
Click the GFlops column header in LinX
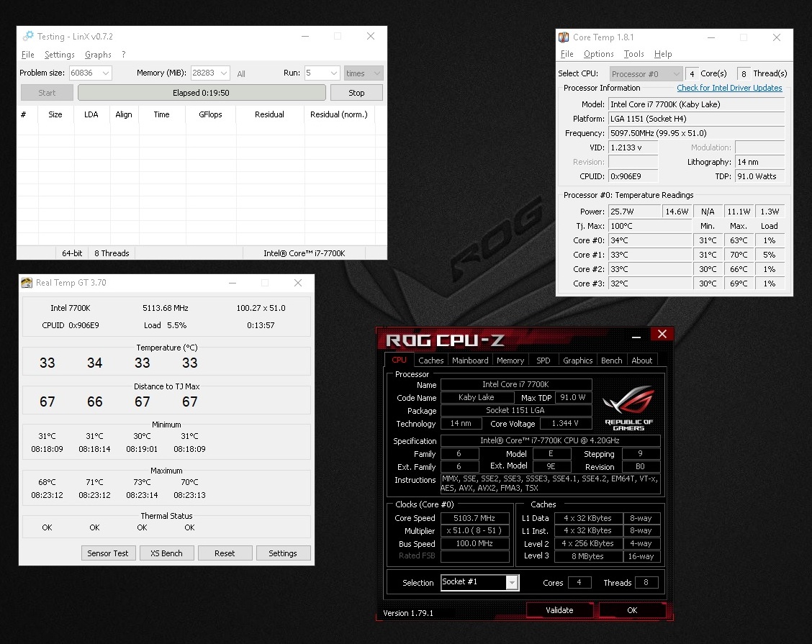(210, 114)
